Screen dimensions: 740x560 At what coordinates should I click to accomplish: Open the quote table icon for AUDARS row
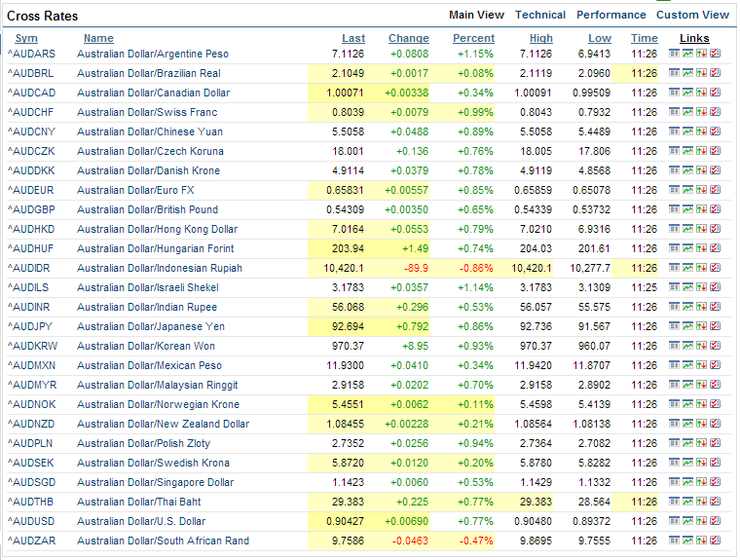pyautogui.click(x=674, y=54)
